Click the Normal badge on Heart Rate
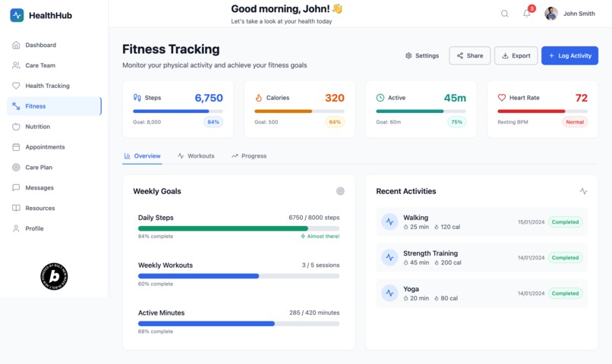 (575, 122)
